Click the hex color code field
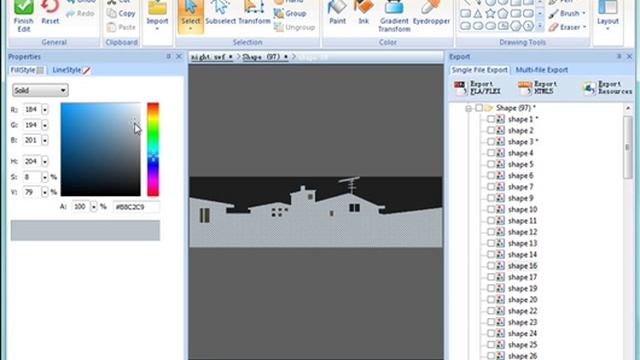640x360 pixels. pyautogui.click(x=136, y=207)
